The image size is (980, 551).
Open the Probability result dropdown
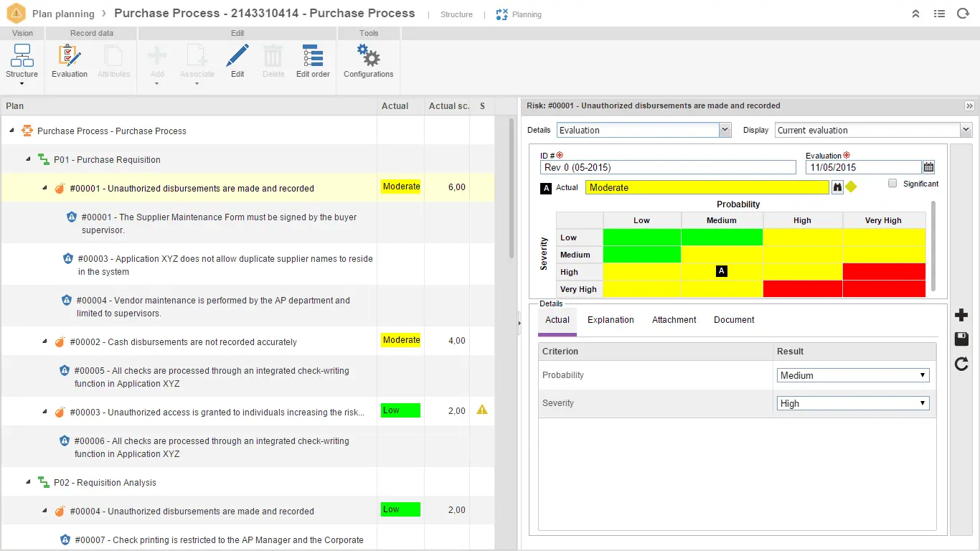852,375
